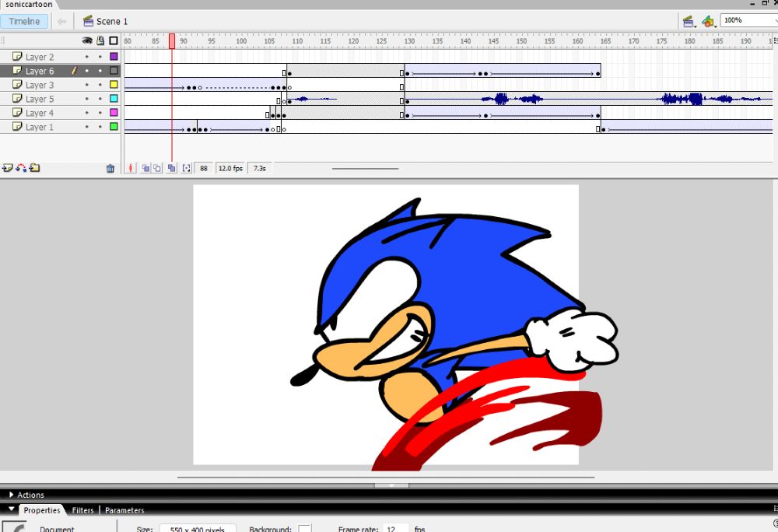778x532 pixels.
Task: Collapse the Properties panel triangle
Action: [x=12, y=509]
